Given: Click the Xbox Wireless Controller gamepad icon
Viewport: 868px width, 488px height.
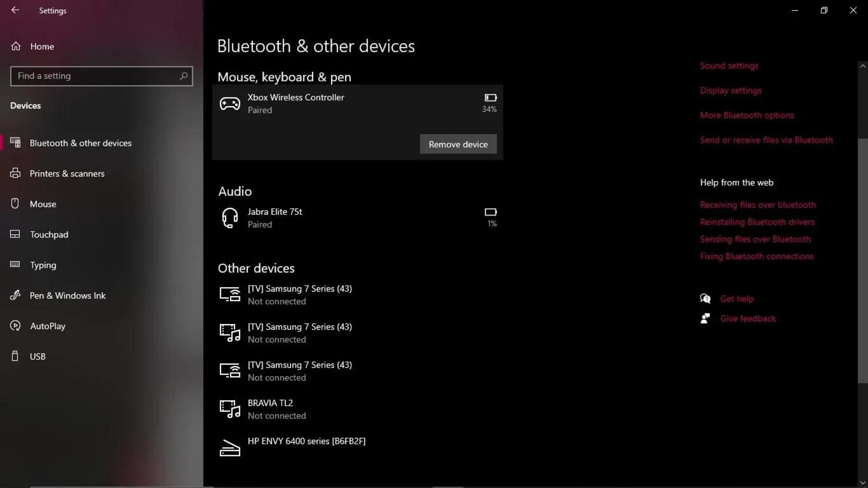Looking at the screenshot, I should coord(230,104).
